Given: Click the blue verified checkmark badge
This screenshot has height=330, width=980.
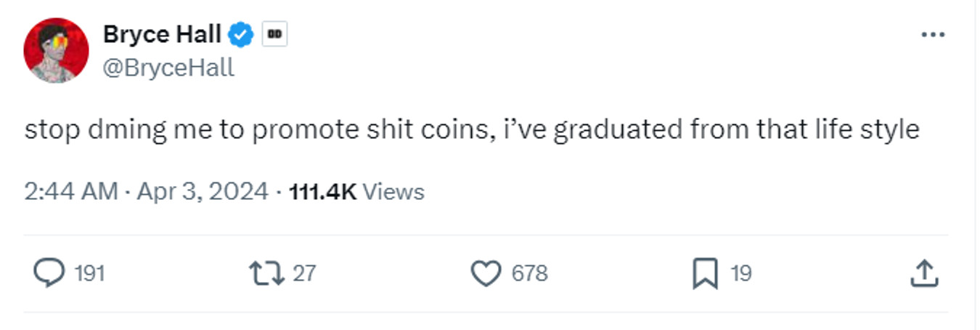Looking at the screenshot, I should pos(241,34).
